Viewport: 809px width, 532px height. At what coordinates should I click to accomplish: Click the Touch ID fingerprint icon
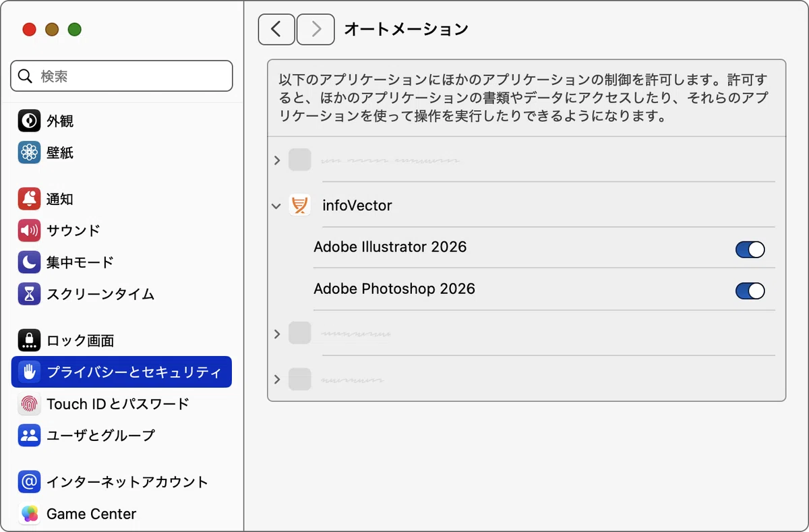[29, 404]
